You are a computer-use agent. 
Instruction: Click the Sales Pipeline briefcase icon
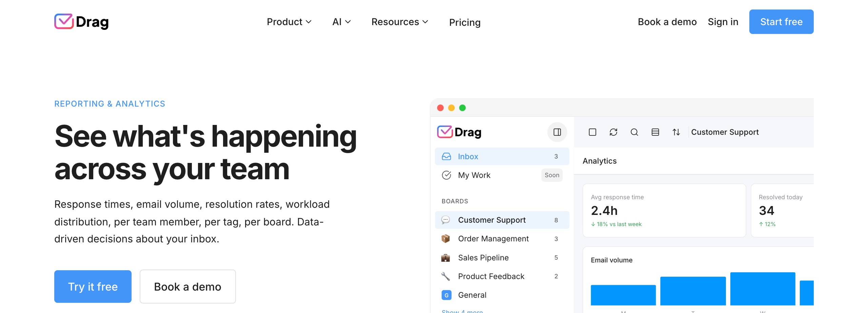(446, 258)
